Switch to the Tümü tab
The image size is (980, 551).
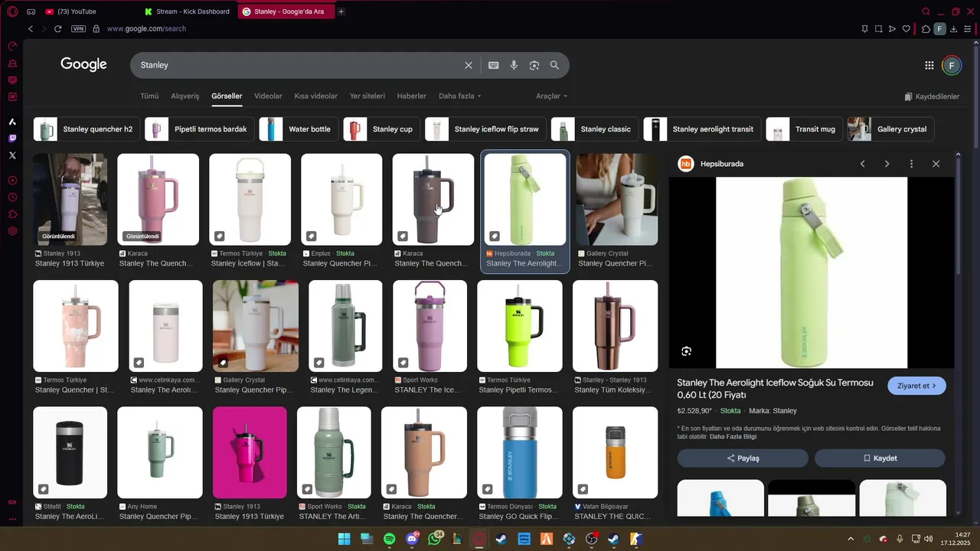(x=149, y=96)
